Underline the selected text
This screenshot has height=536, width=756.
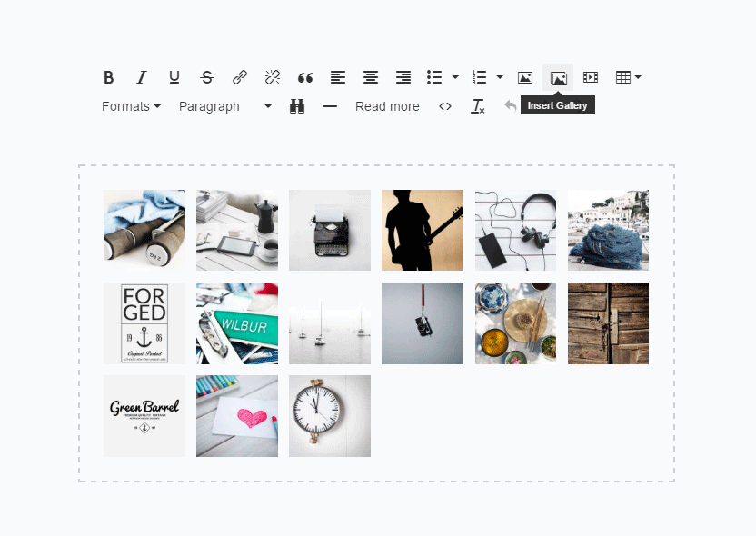174,77
